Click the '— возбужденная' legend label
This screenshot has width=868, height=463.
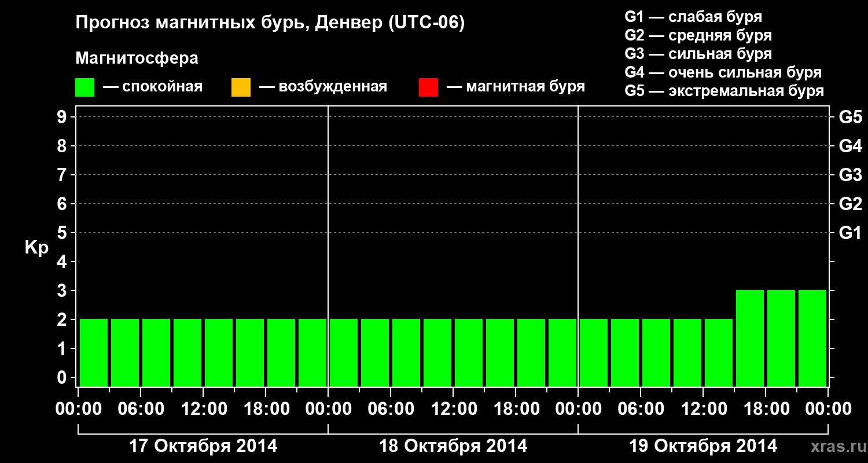click(323, 87)
